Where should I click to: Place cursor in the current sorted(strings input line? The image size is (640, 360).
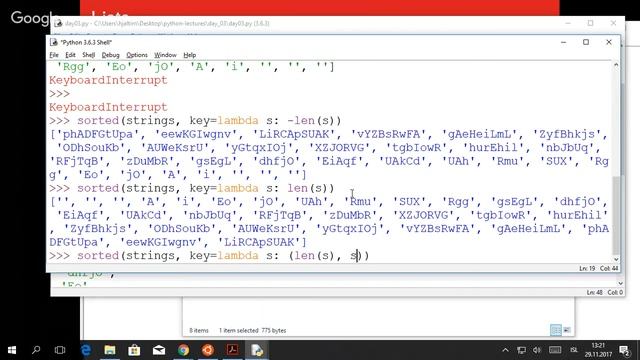pos(209,256)
